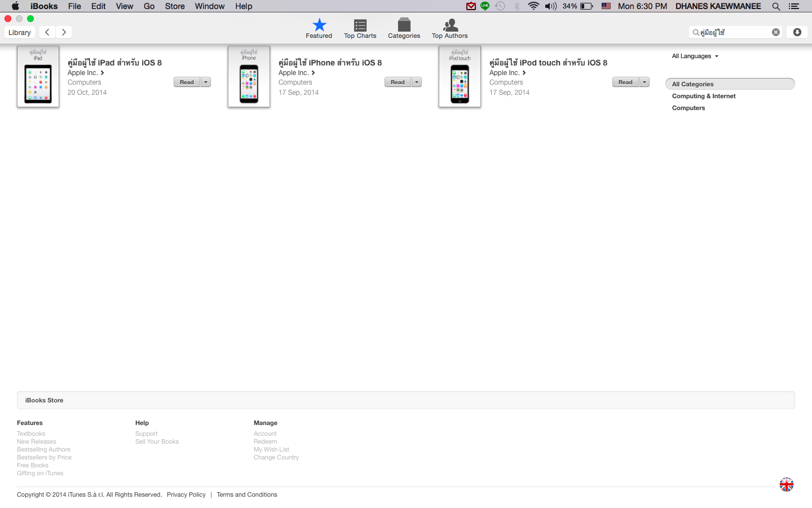This screenshot has height=508, width=812.
Task: Go forward with the right arrow
Action: point(64,32)
